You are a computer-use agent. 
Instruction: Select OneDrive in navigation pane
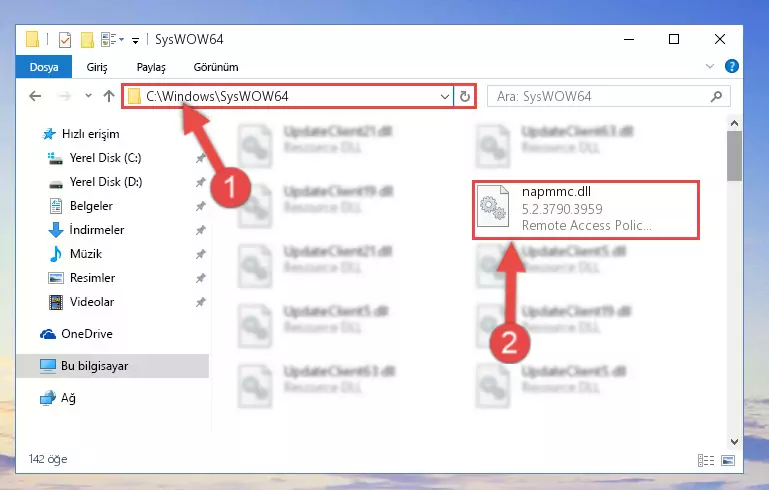point(76,334)
